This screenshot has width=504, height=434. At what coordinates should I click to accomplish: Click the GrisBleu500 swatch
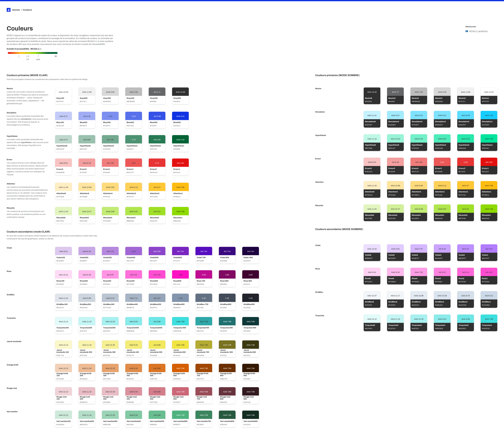click(157, 302)
